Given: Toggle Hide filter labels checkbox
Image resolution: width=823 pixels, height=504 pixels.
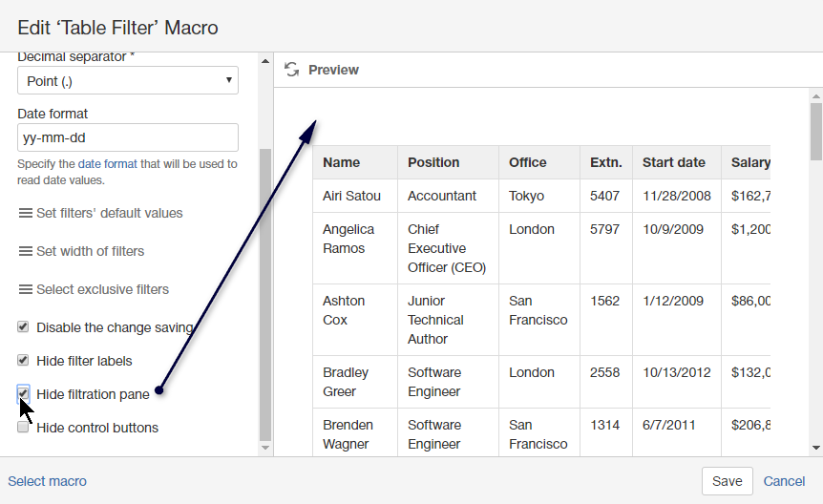Looking at the screenshot, I should [x=23, y=361].
